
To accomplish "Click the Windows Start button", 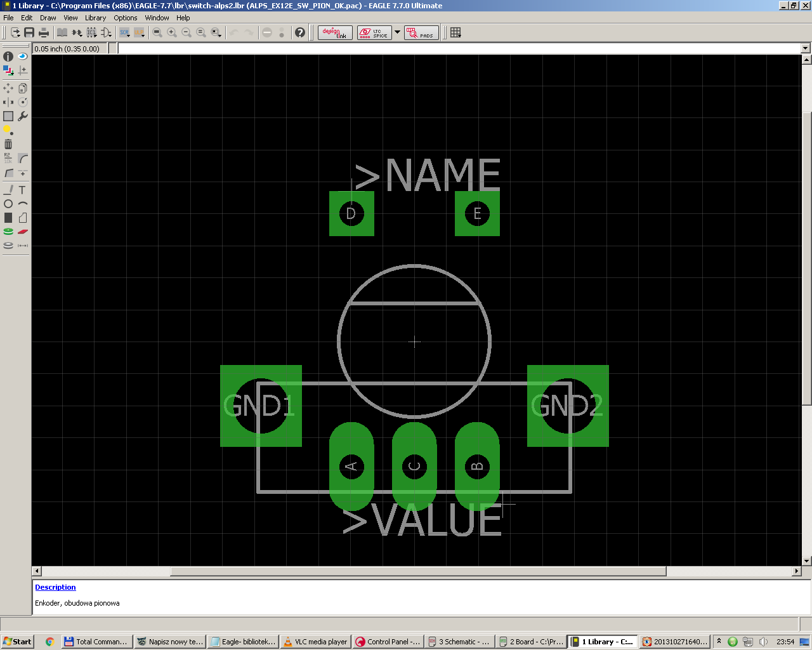I will click(17, 642).
